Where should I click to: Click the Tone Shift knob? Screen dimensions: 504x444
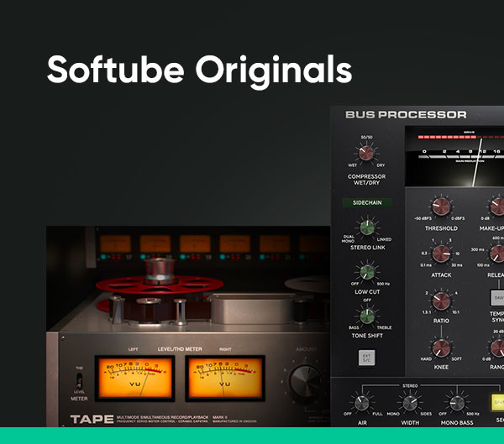pyautogui.click(x=367, y=316)
